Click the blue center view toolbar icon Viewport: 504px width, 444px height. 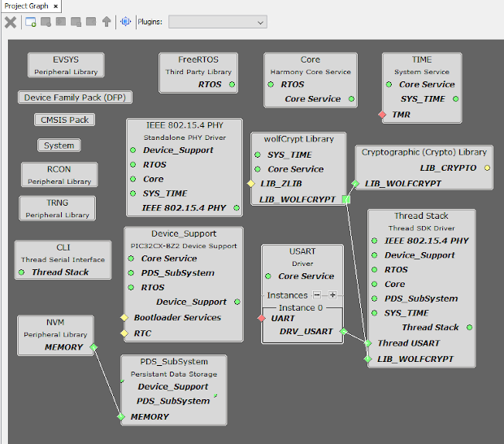pyautogui.click(x=125, y=22)
